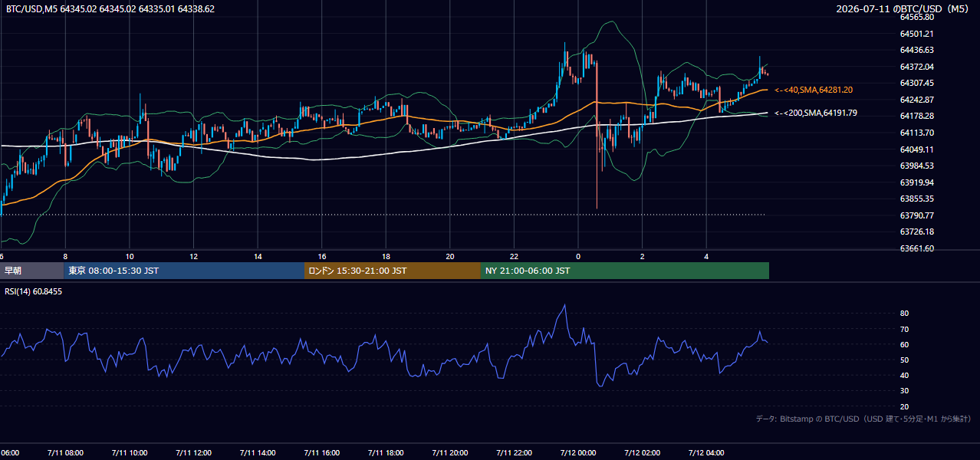
Task: Click the ロンドン 15:30-21:00 JST session bar
Action: coord(393,271)
